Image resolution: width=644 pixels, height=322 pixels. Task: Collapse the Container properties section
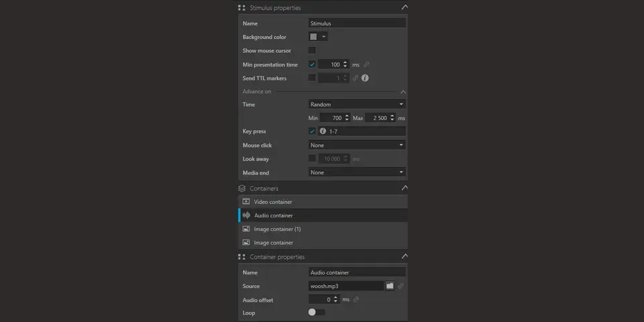click(405, 256)
